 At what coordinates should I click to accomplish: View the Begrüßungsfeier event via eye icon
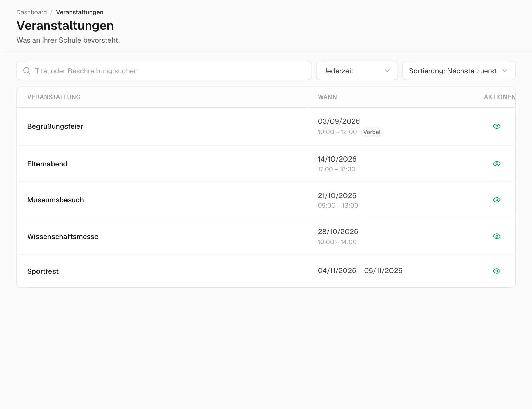tap(497, 126)
